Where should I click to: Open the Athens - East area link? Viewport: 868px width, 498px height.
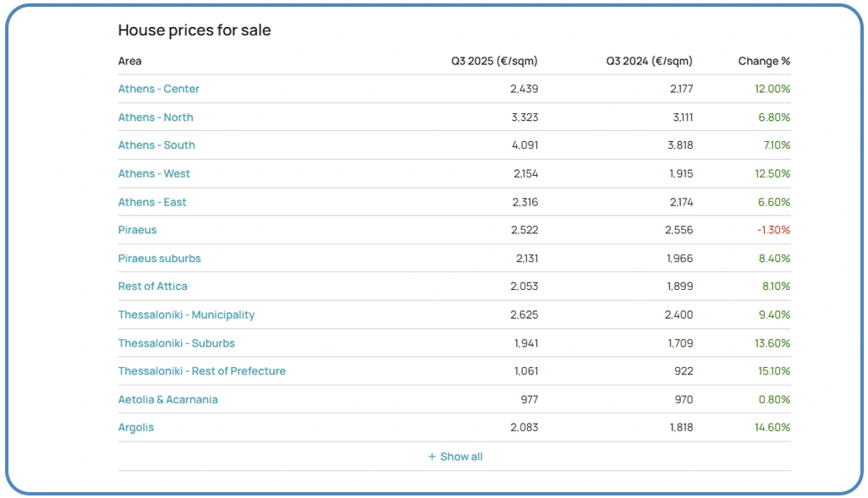[x=152, y=202]
